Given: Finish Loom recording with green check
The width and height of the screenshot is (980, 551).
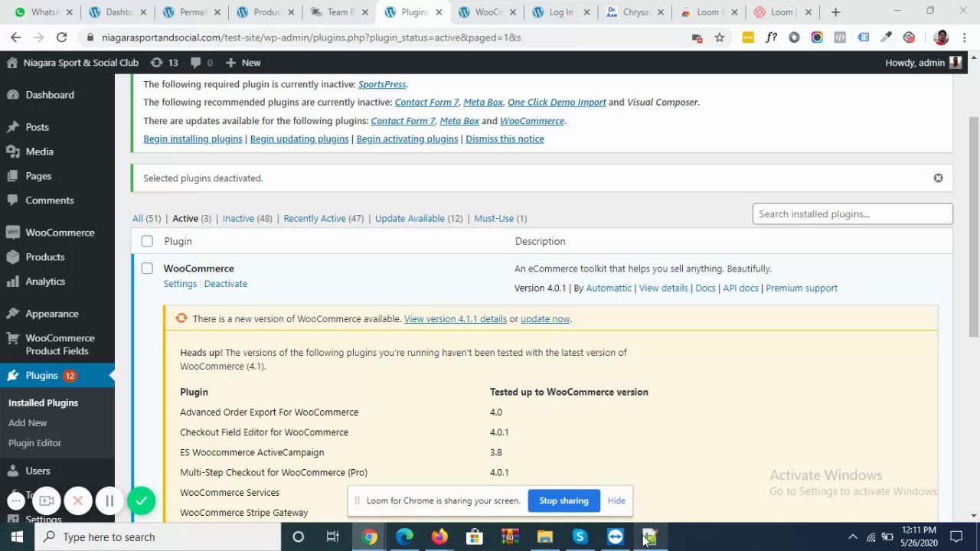Looking at the screenshot, I should click(x=141, y=501).
